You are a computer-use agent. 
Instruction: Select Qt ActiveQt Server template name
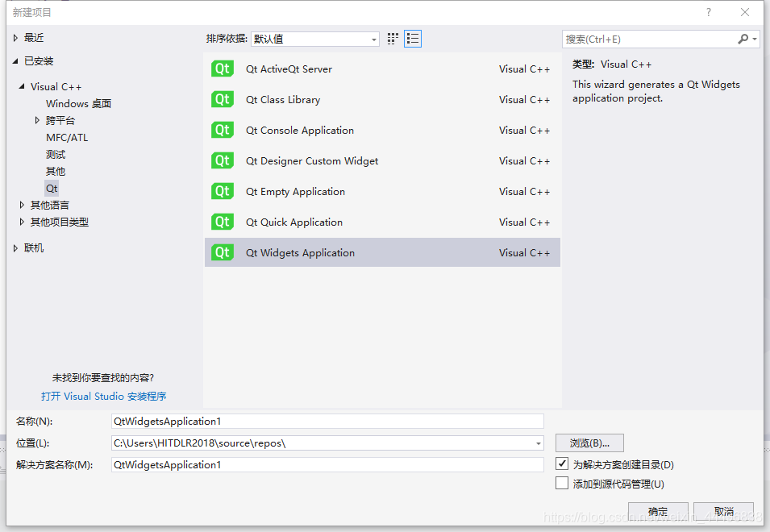coord(289,69)
